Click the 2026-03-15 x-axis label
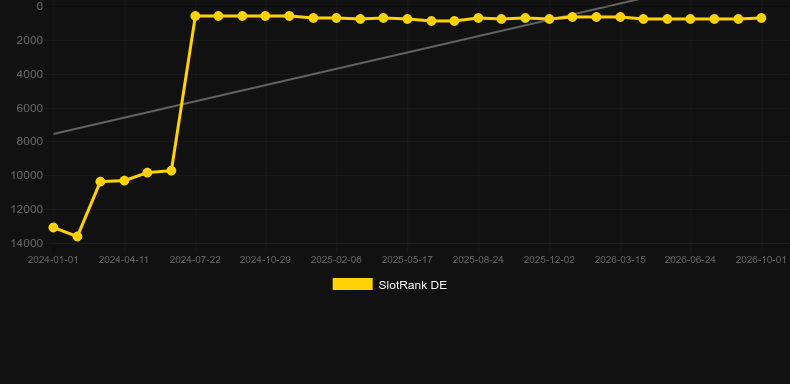 pos(620,260)
